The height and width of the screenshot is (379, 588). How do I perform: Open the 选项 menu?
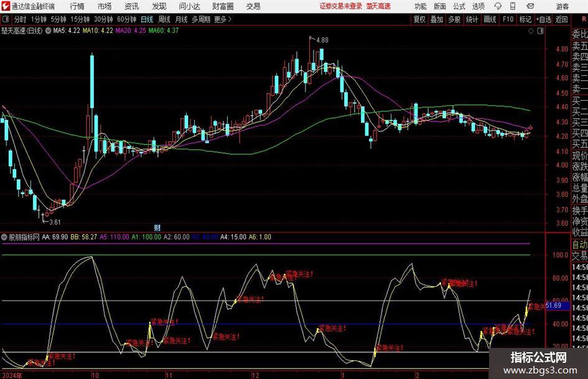(x=478, y=6)
